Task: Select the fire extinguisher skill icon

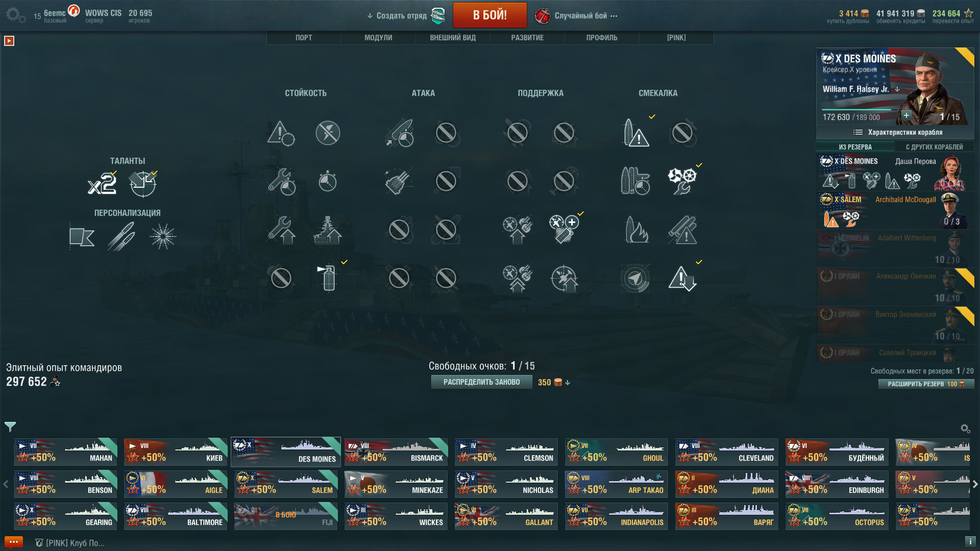Action: coord(328,278)
